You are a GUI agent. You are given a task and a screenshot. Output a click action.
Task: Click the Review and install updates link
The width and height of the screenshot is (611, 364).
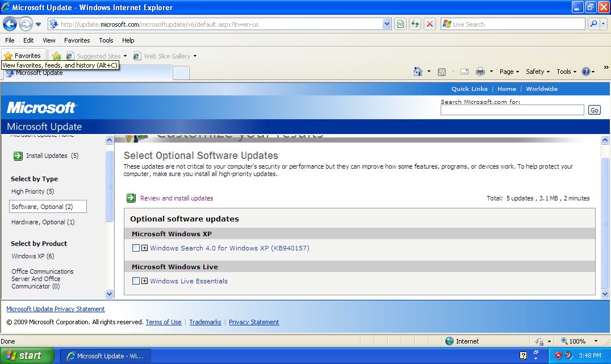tap(177, 198)
